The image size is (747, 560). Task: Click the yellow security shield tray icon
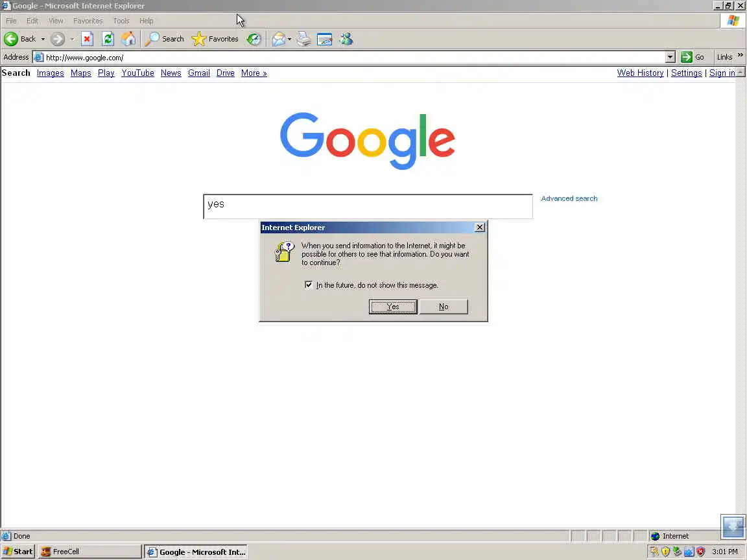tap(665, 552)
